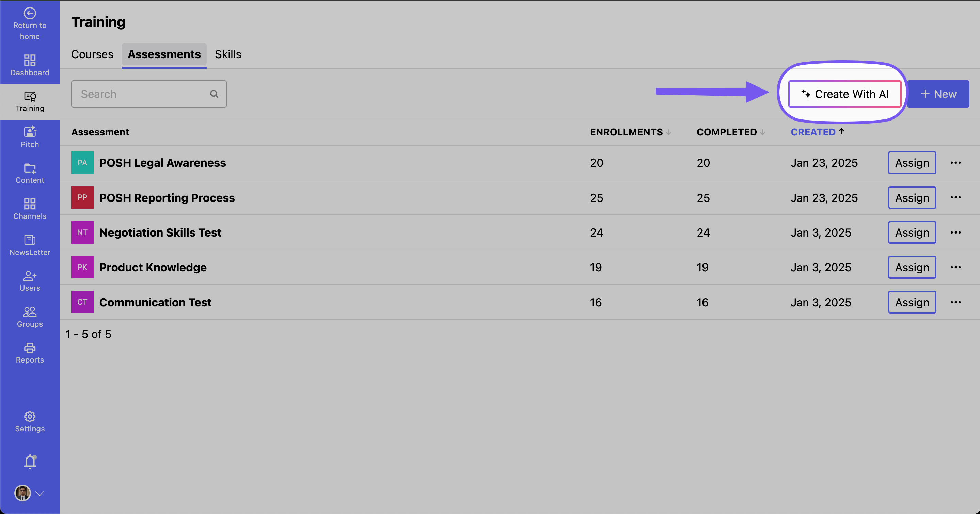Click the Return to home arrow icon
This screenshot has height=514, width=980.
point(30,13)
